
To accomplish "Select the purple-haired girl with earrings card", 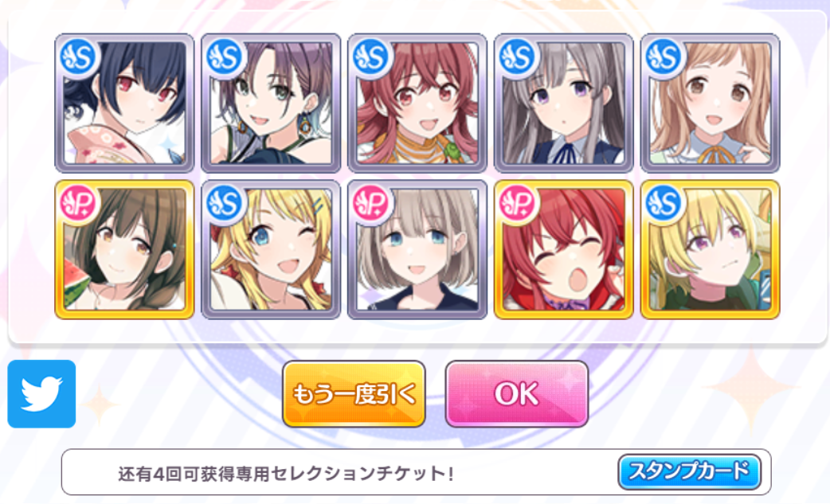I will (271, 104).
